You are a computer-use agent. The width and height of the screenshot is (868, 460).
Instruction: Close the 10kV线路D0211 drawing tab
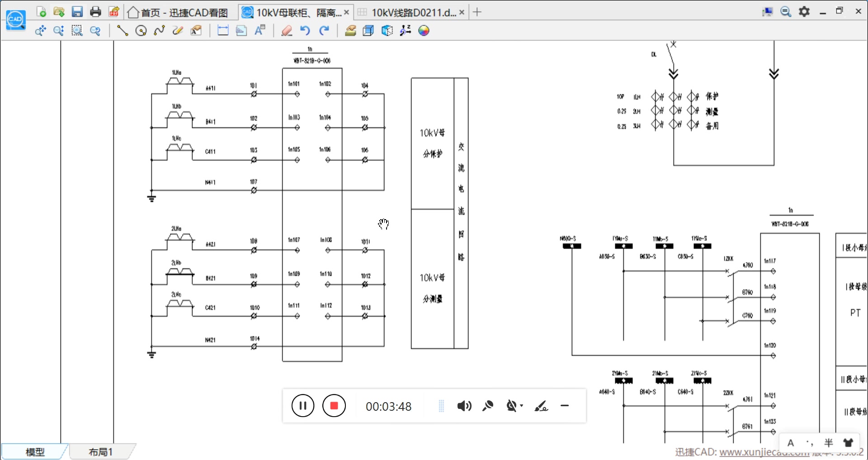pyautogui.click(x=462, y=12)
